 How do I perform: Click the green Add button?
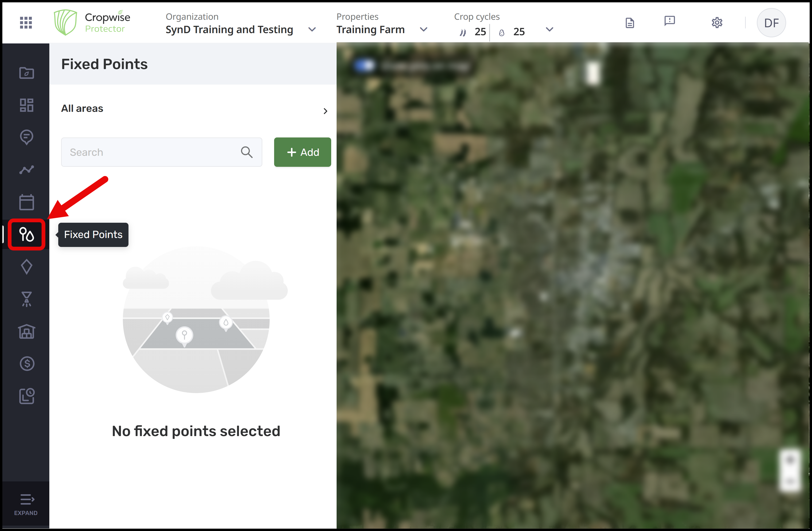[302, 152]
